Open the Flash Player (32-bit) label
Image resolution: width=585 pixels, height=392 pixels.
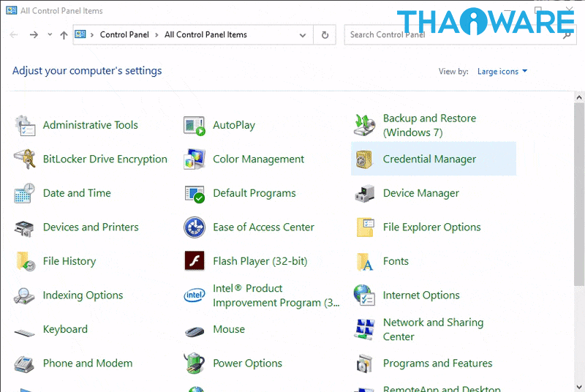tap(260, 261)
